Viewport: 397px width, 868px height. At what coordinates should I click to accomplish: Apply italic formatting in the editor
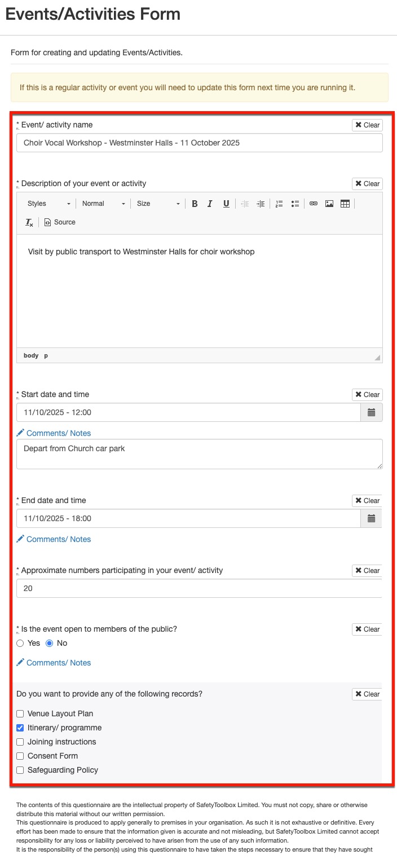click(210, 204)
